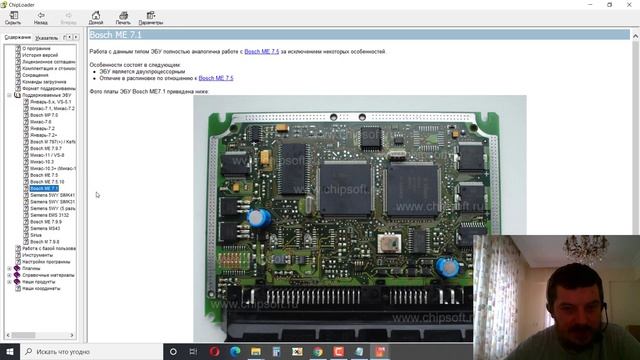Image resolution: width=640 pixels, height=360 pixels.
Task: Go to the Домой (Home) page
Action: [96, 18]
